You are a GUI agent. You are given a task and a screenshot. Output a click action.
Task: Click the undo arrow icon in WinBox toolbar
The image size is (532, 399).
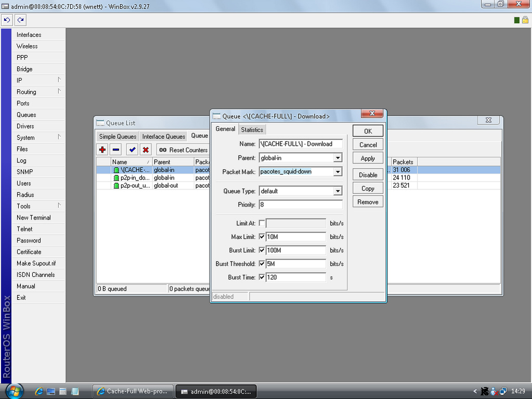7,20
